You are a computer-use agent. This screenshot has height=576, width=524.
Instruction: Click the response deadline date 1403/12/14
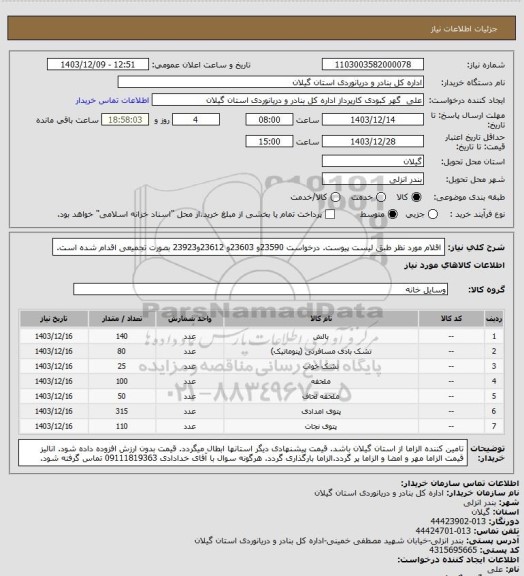pos(373,120)
